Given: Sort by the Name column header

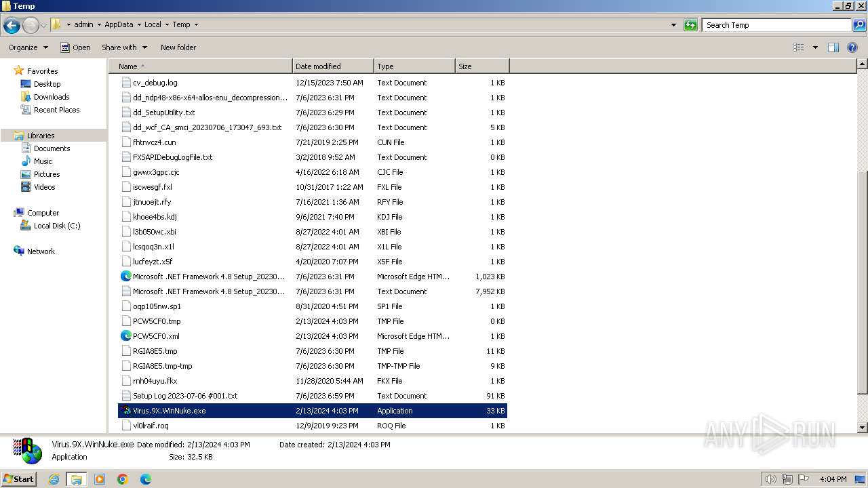Looking at the screenshot, I should click(201, 66).
